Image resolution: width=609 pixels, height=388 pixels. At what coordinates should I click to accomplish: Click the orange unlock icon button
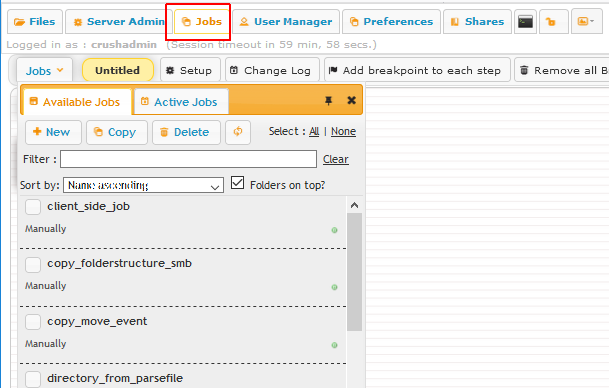550,22
